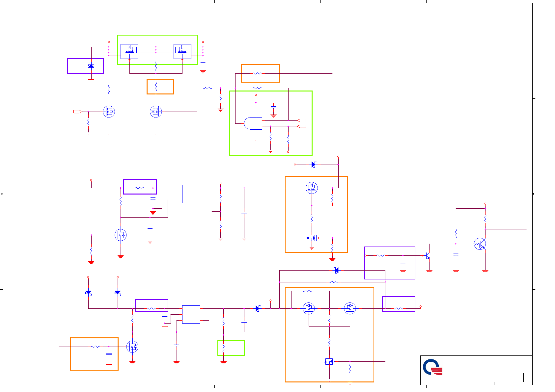Select the right dual-MOSFET package in the top green box

click(182, 51)
